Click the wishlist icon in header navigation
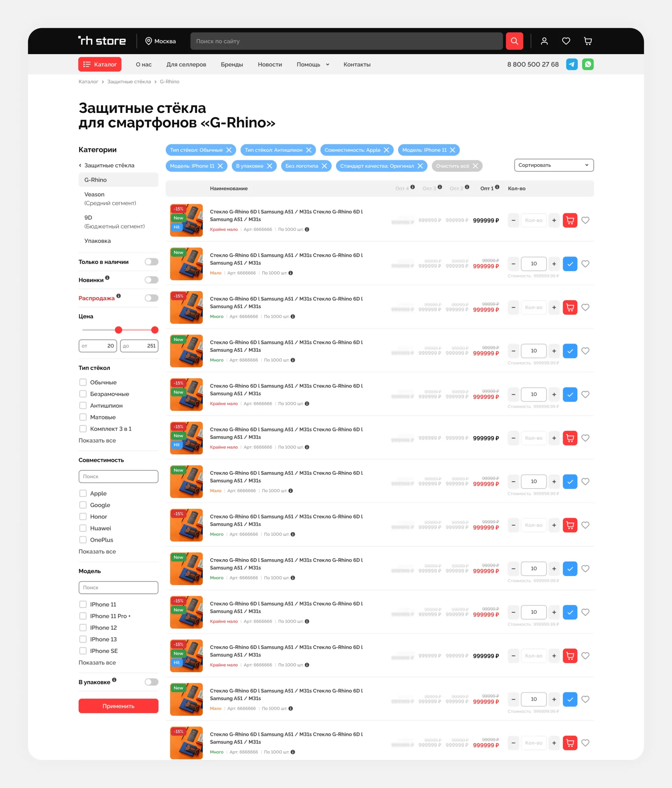 tap(566, 40)
